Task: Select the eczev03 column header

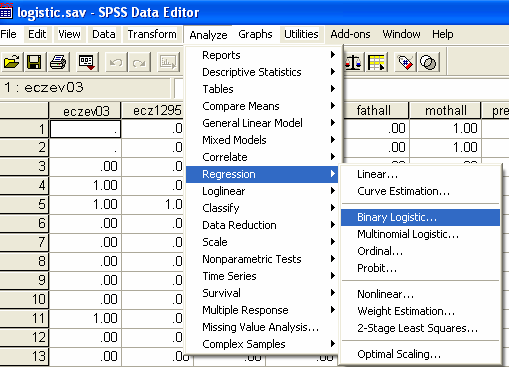Action: (85, 111)
